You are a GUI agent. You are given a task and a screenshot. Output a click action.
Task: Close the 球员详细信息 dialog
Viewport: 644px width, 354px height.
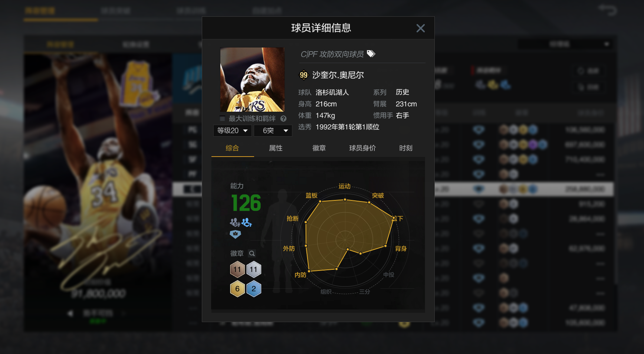coord(420,28)
